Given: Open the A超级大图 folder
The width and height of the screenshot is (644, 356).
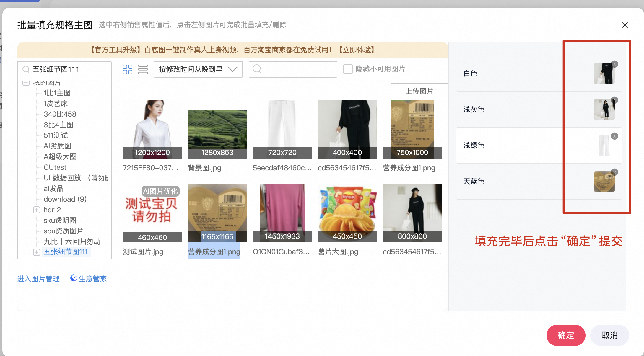Looking at the screenshot, I should click(x=60, y=157).
